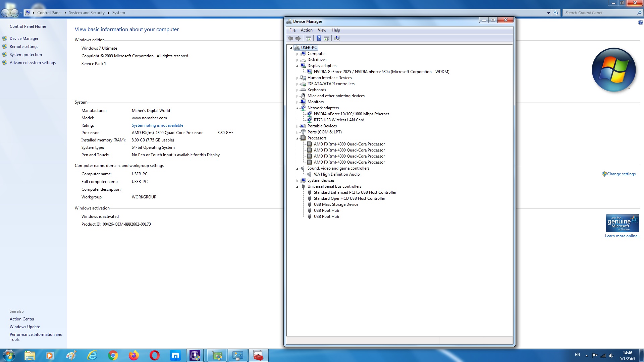644x362 pixels.
Task: Collapse the USER-PC root node
Action: 291,48
